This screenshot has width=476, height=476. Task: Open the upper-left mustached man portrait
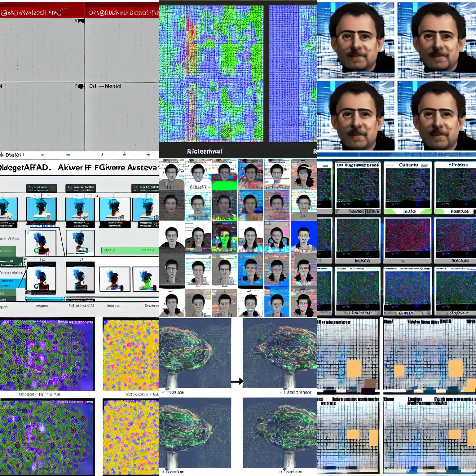[356, 40]
